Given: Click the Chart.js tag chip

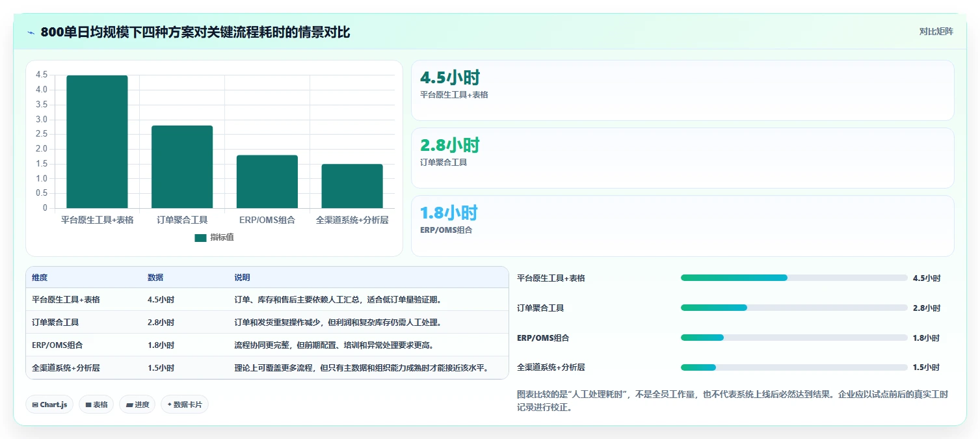Looking at the screenshot, I should click(x=50, y=405).
